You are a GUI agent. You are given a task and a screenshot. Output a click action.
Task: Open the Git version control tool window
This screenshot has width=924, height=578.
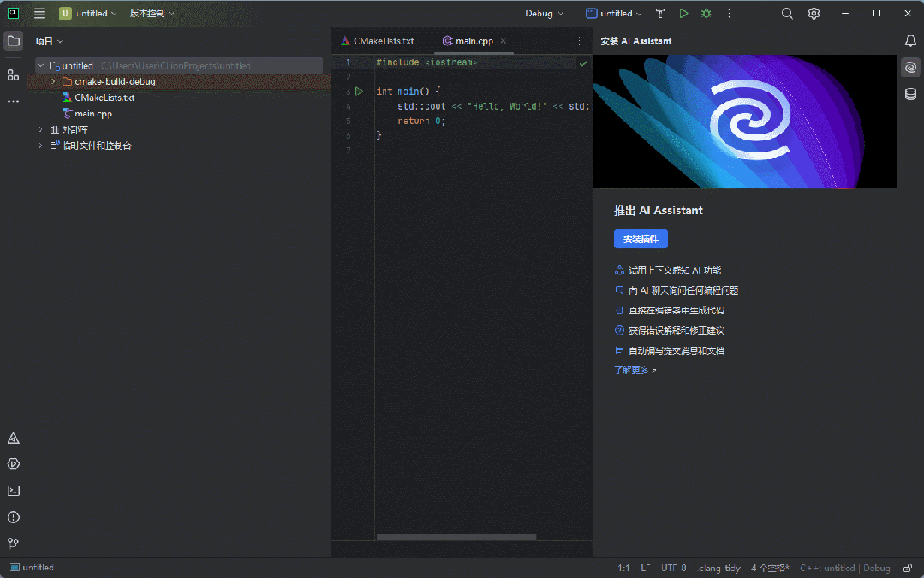tap(13, 543)
